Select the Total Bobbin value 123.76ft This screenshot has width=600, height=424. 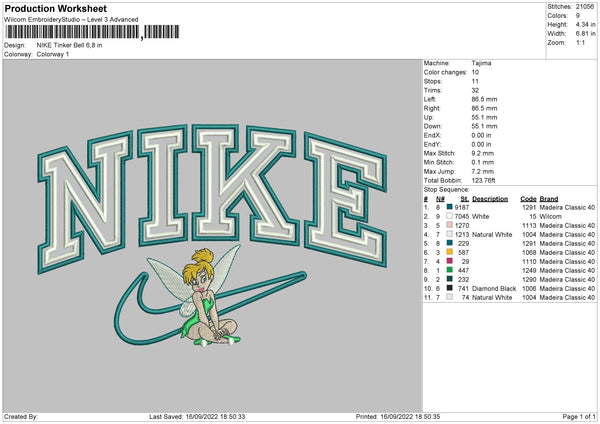point(483,180)
